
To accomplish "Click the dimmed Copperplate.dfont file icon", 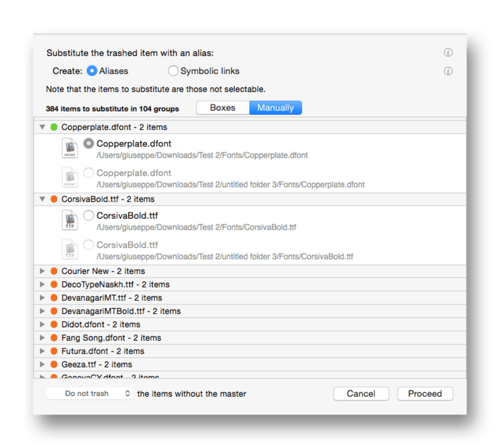I will tap(70, 177).
